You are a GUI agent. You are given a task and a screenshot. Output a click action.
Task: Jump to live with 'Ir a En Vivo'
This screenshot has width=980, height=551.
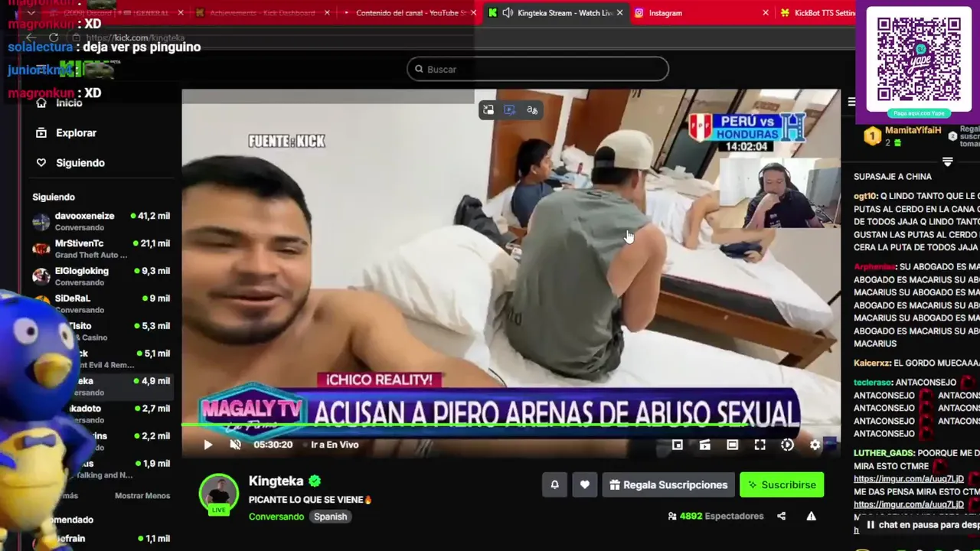[335, 445]
